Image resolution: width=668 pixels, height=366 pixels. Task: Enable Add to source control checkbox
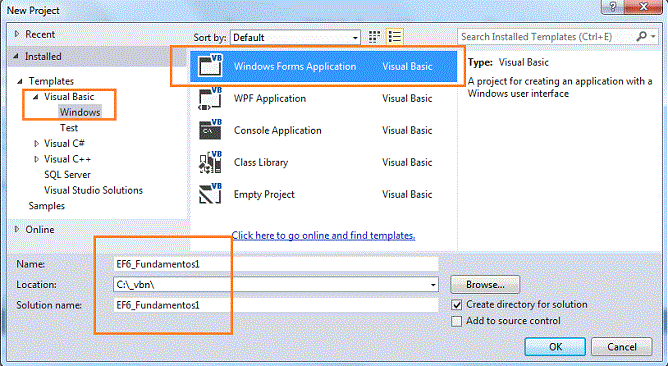(456, 321)
